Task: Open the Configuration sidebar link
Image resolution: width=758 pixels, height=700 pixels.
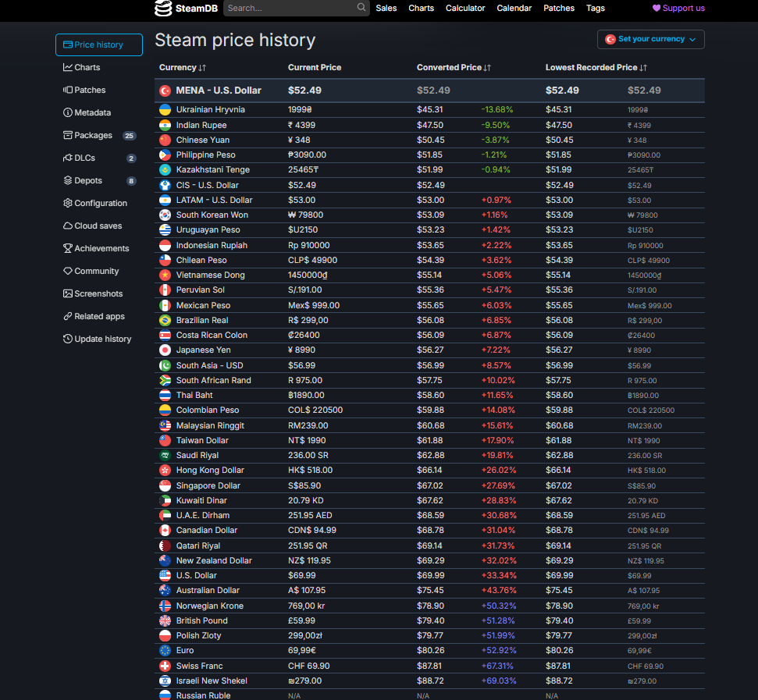Action: pos(101,203)
